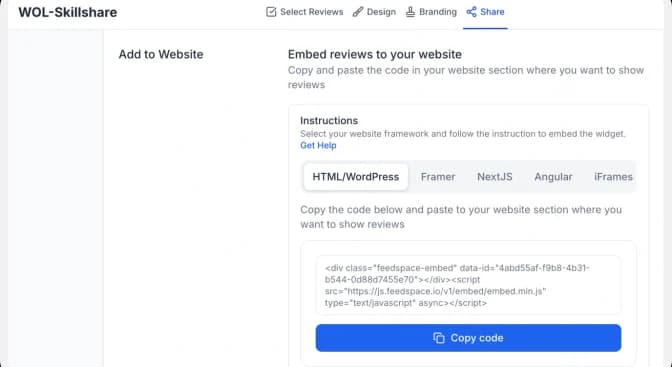Go to the Design step
672x367 pixels.
pos(381,12)
